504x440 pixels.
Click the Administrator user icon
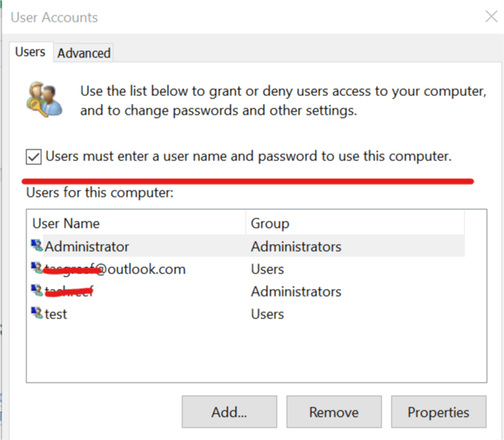click(37, 246)
